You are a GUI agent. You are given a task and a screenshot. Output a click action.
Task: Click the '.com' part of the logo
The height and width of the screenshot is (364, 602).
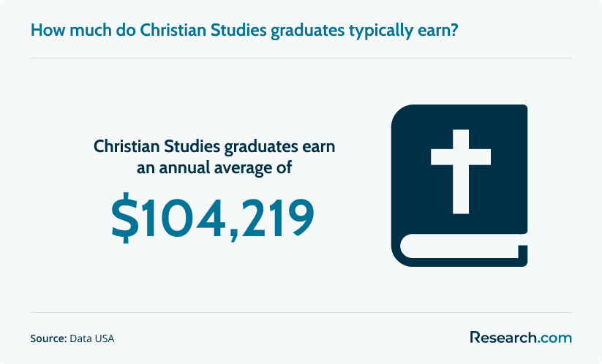click(554, 338)
